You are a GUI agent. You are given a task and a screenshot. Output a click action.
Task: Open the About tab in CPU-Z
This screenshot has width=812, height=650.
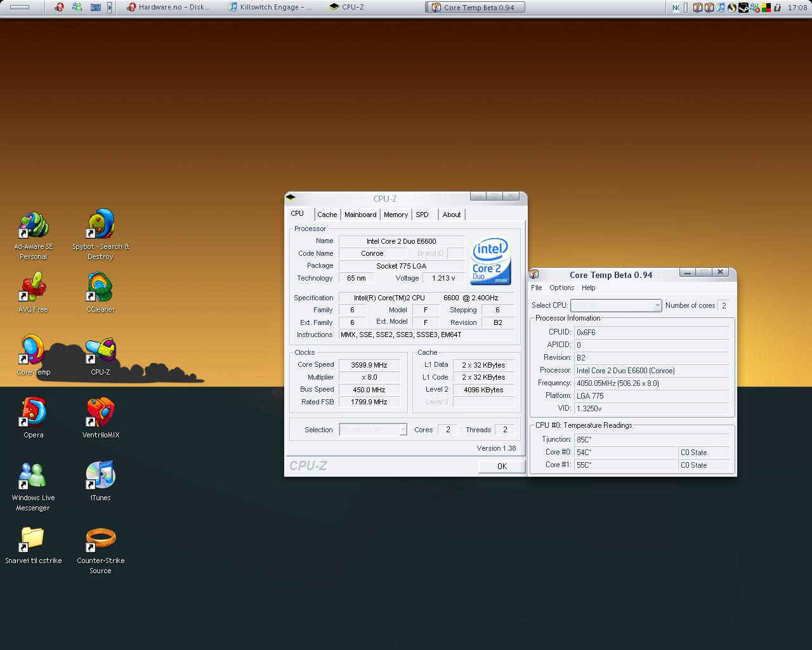pos(452,215)
